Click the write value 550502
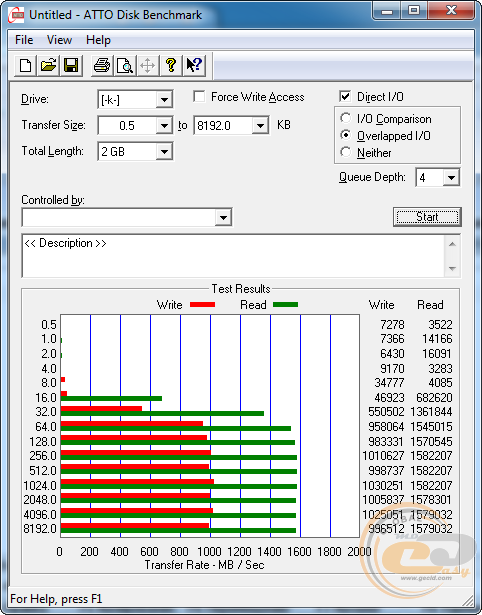 (x=386, y=412)
